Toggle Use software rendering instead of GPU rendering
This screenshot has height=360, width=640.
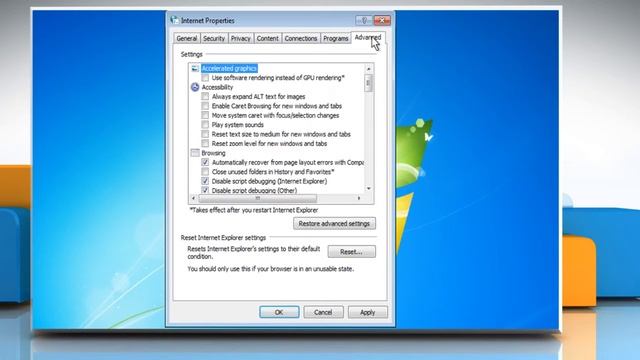click(205, 78)
